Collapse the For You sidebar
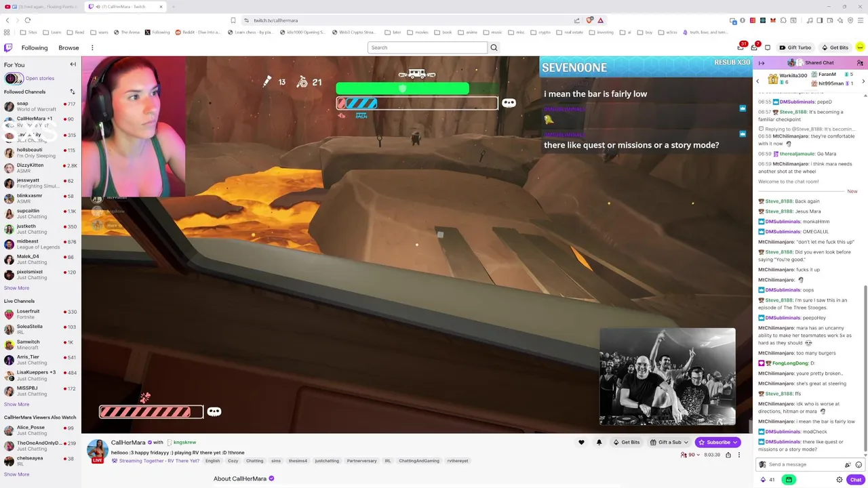 pos(73,64)
